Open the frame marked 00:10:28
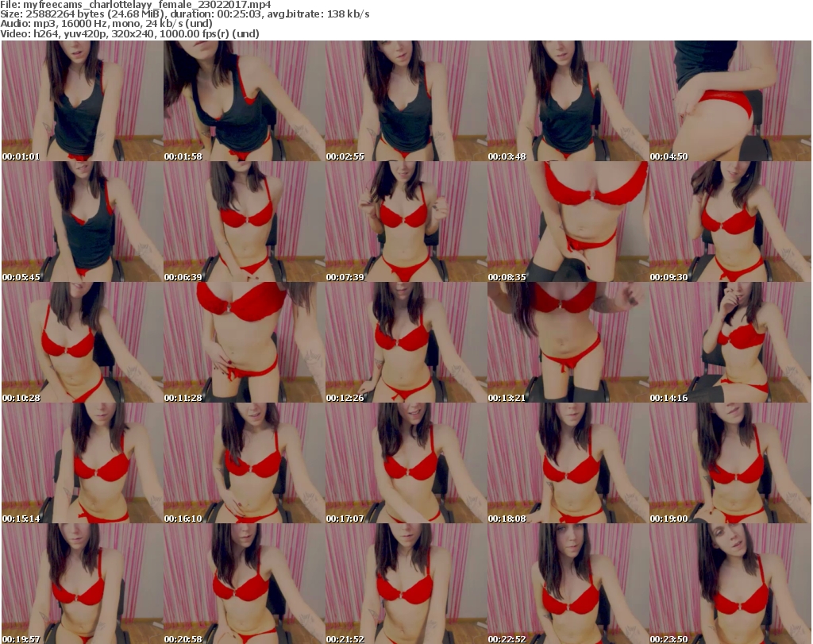The image size is (813, 644). tap(83, 343)
